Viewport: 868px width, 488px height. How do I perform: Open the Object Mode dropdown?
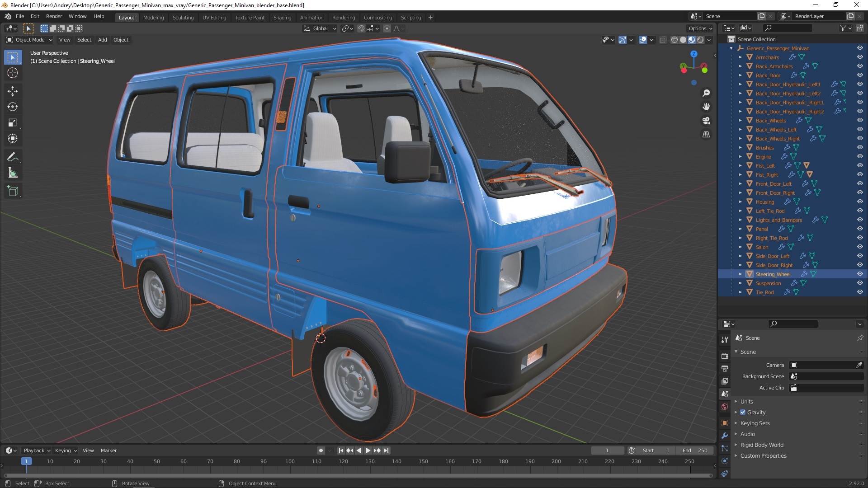[x=29, y=40]
